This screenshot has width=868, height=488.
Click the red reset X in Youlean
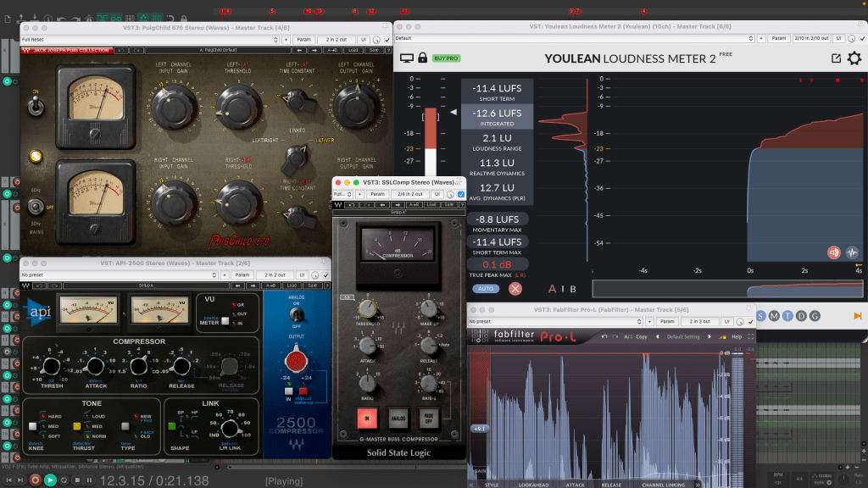[515, 289]
